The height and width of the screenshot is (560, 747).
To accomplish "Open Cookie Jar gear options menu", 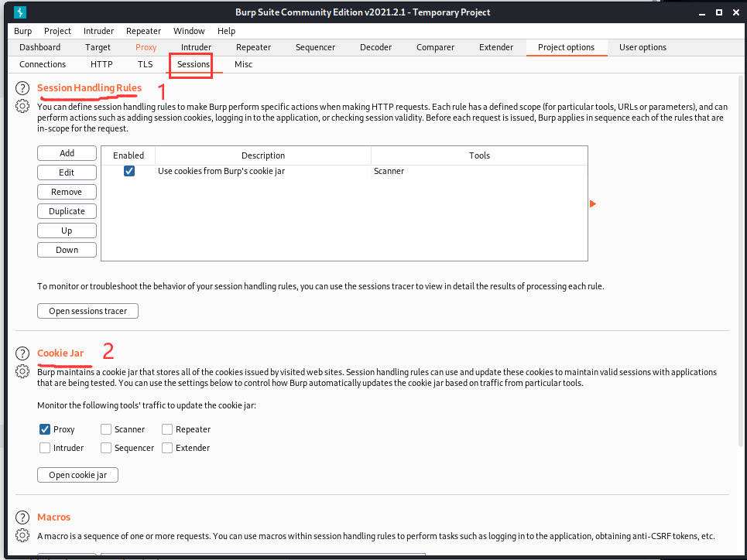I will click(22, 371).
